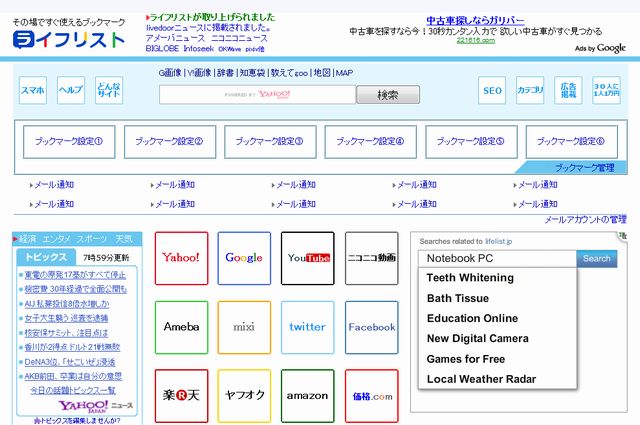Open the amazon site tile
640x425 pixels.
[x=308, y=396]
